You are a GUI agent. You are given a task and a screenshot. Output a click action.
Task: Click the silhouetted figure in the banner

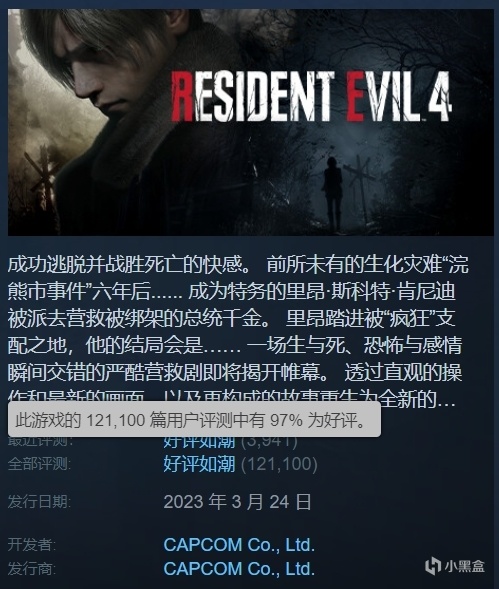[333, 193]
